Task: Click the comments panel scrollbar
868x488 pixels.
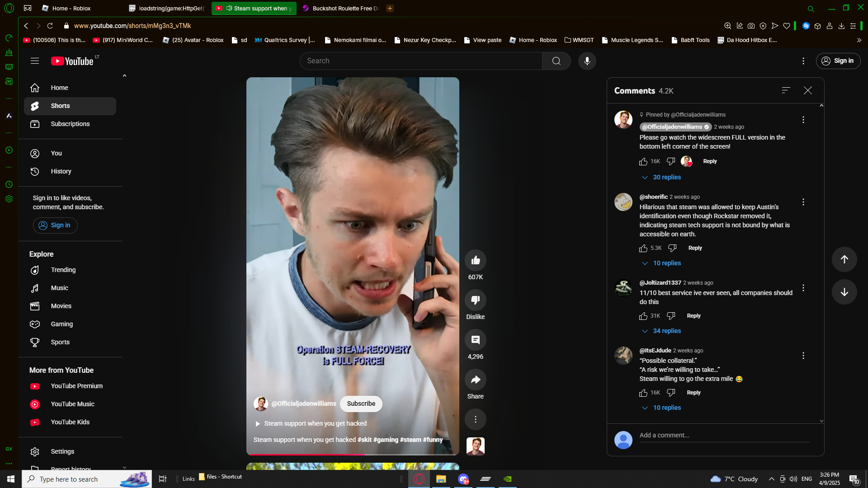Action: pos(821,263)
